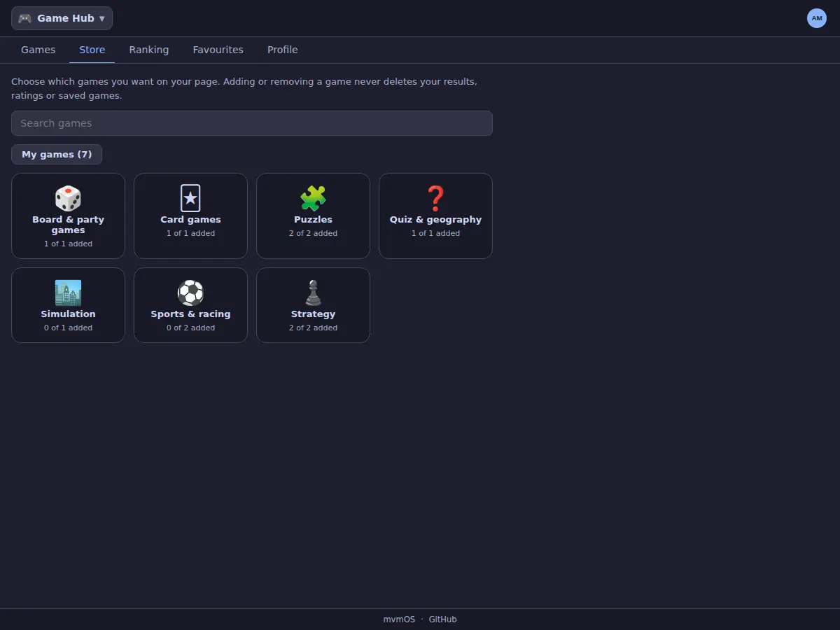Viewport: 840px width, 630px height.
Task: Visit the GitHub footer link
Action: click(x=443, y=619)
